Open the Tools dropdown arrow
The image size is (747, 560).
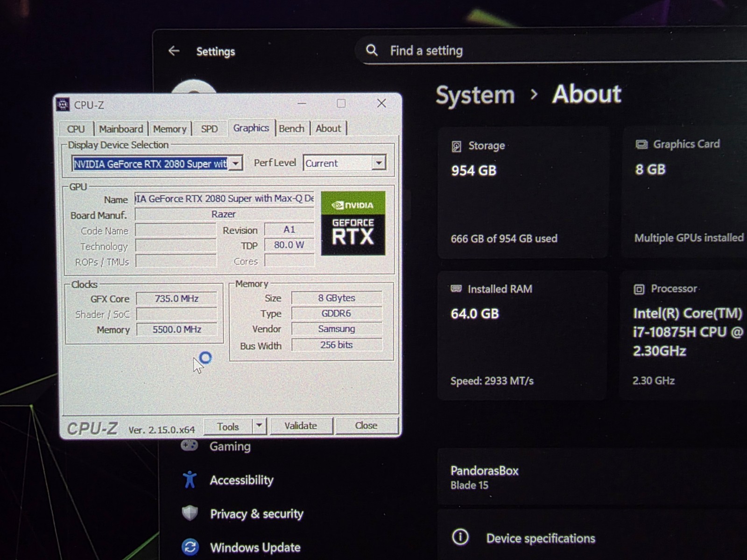point(259,426)
